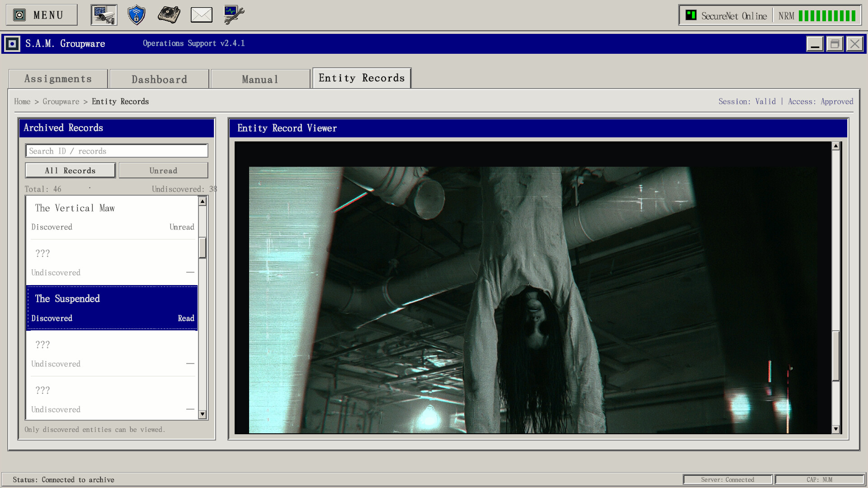Click the down arrow of records list scrollbar
The height and width of the screenshot is (488, 868).
(x=203, y=414)
